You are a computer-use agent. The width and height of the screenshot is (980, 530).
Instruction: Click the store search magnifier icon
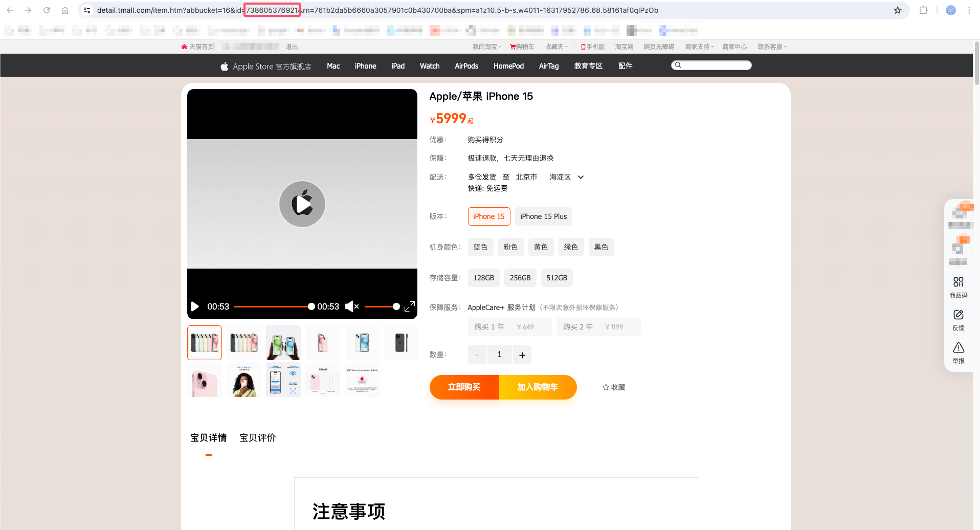(678, 65)
